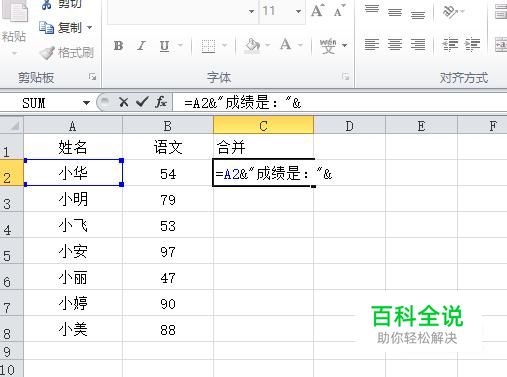This screenshot has height=377, width=507.
Task: Click cell with score 47
Action: (x=168, y=277)
